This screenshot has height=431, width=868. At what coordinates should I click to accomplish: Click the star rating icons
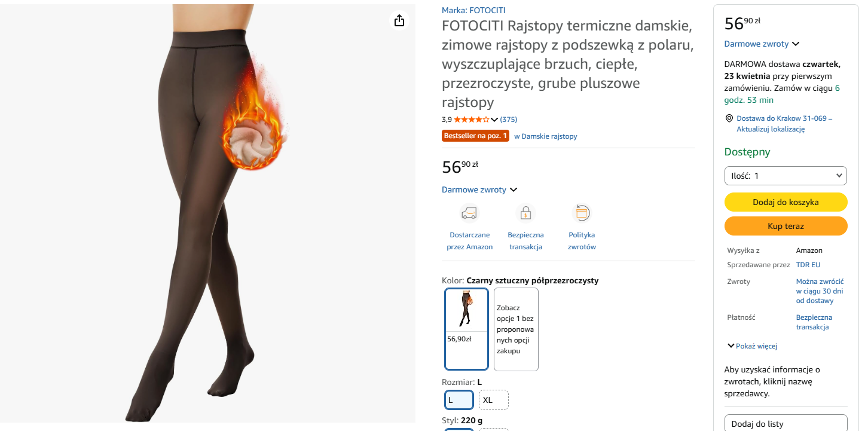[x=471, y=120]
